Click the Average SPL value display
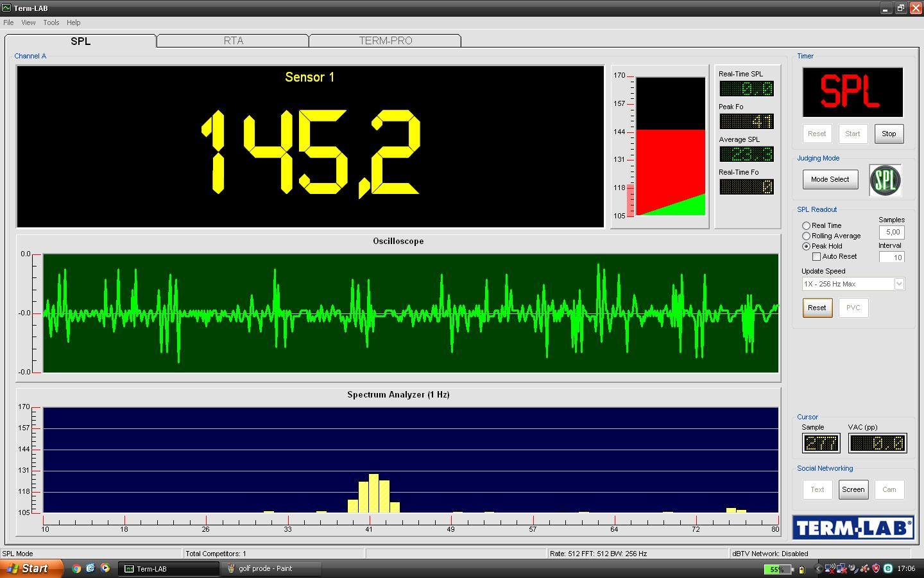924x578 pixels. (x=746, y=154)
